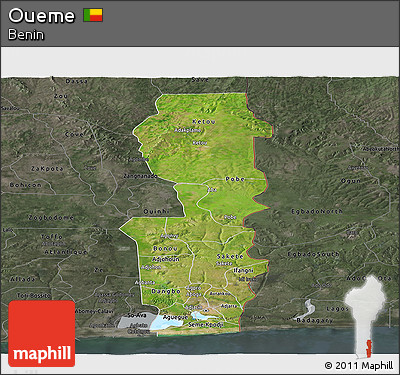Click the 'Adjarra' town label
The height and width of the screenshot is (375, 400).
229,306
